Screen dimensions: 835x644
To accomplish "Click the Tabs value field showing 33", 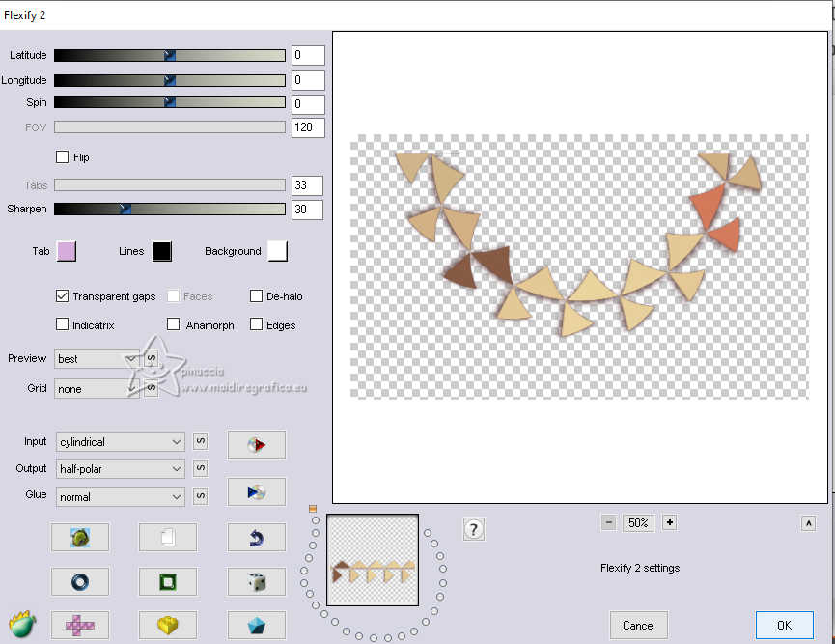I will pos(307,184).
